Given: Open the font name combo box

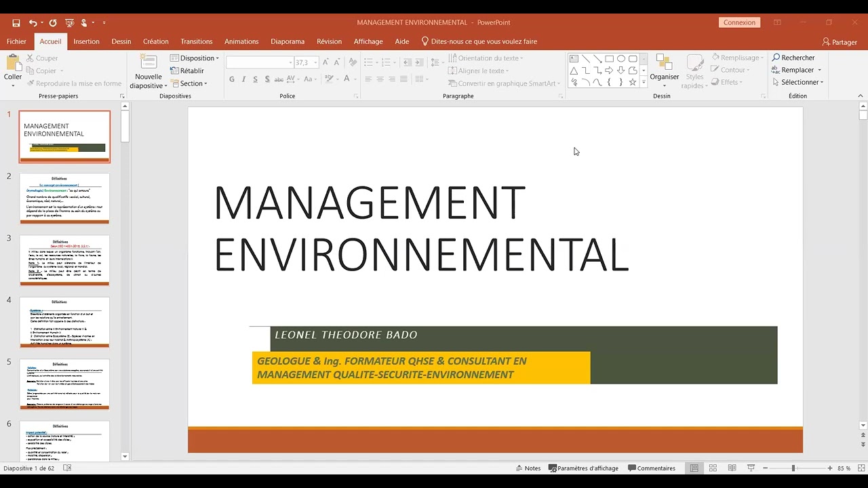Looking at the screenshot, I should tap(260, 62).
